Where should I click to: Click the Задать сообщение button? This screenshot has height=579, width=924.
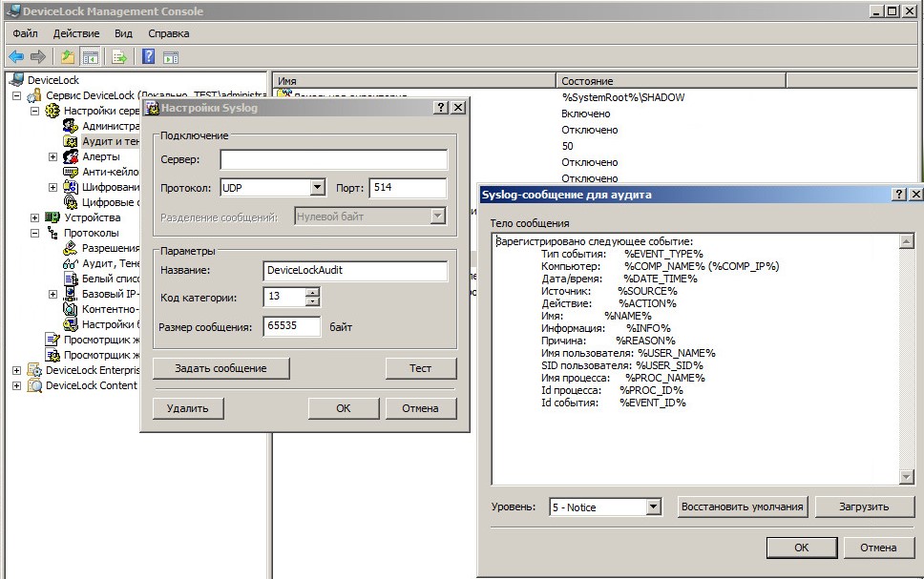[221, 368]
